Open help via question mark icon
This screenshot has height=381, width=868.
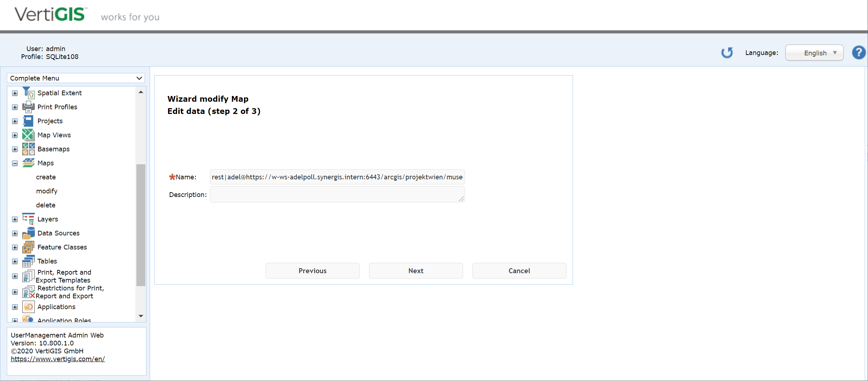[x=859, y=53]
